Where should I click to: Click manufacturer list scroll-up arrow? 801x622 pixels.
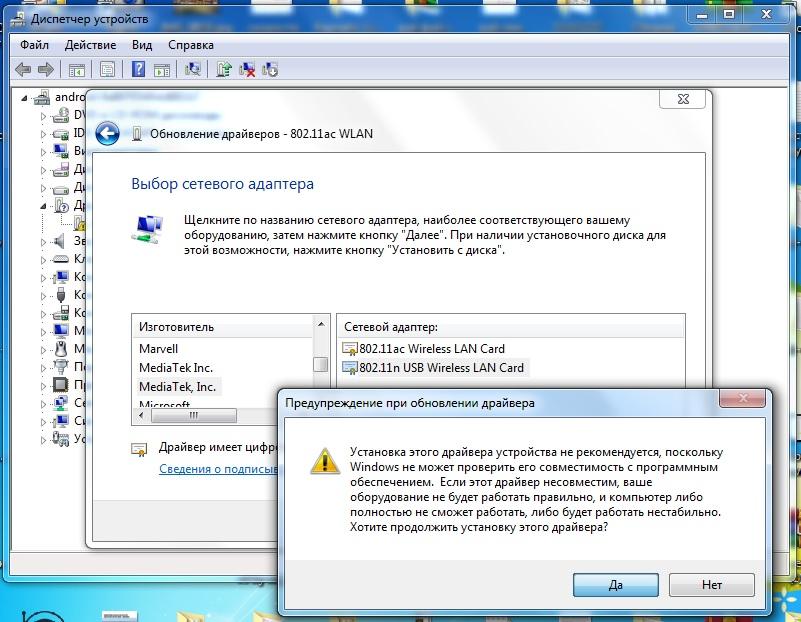click(x=321, y=324)
